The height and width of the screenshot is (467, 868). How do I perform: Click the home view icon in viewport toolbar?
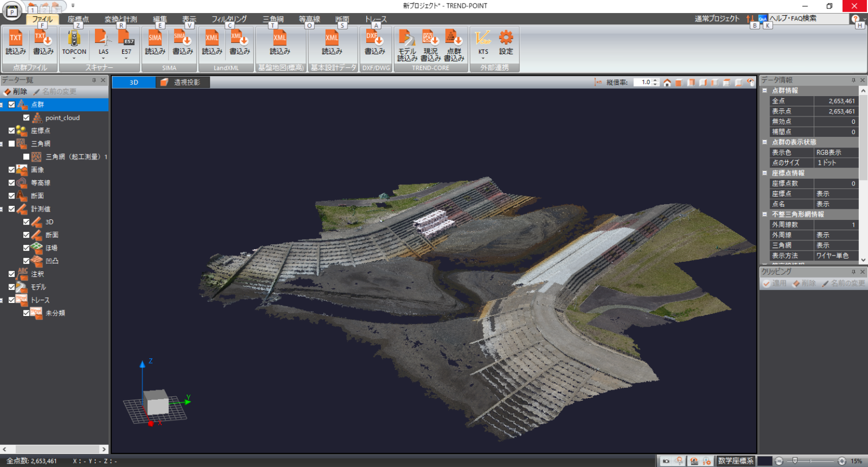click(x=667, y=83)
